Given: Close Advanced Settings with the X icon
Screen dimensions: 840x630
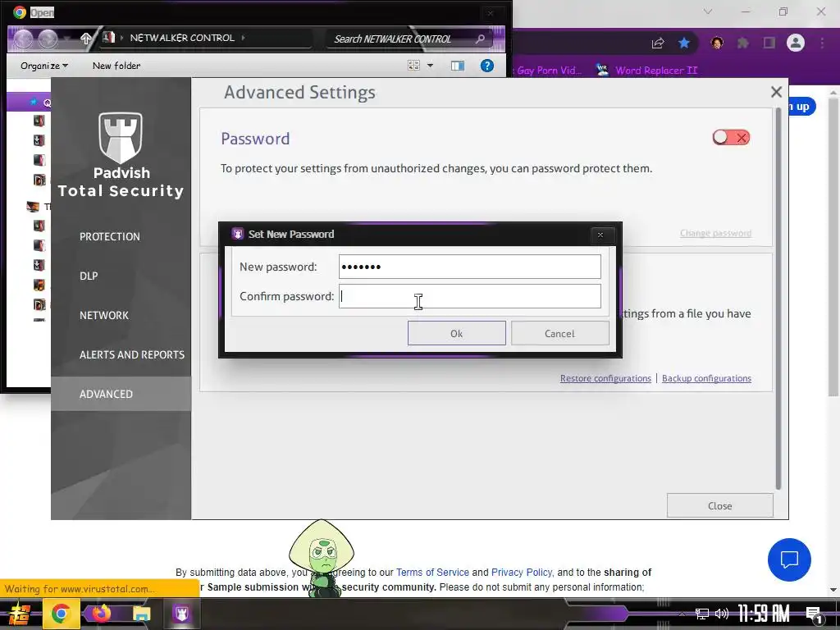Looking at the screenshot, I should pyautogui.click(x=776, y=92).
